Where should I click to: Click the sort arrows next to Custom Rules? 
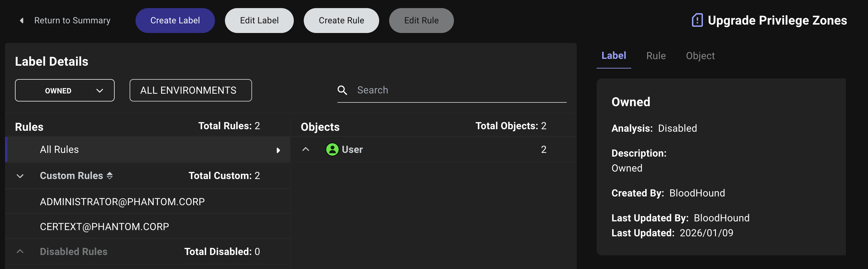click(x=109, y=175)
